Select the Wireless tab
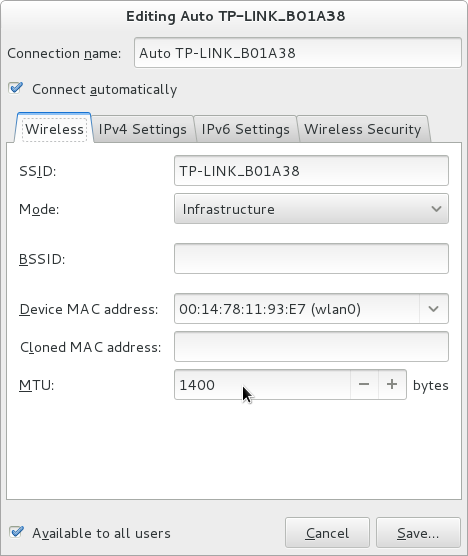Viewport: 468px width, 556px height. click(54, 129)
